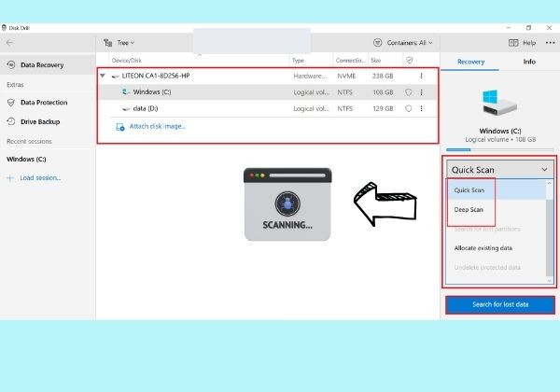
Task: Click the LITEON disk drive icon
Action: coord(115,76)
